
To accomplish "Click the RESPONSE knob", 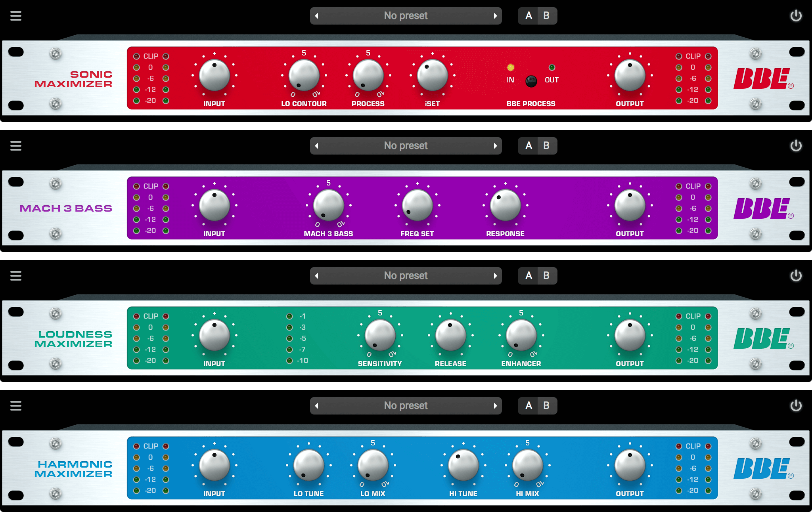I will pos(506,205).
